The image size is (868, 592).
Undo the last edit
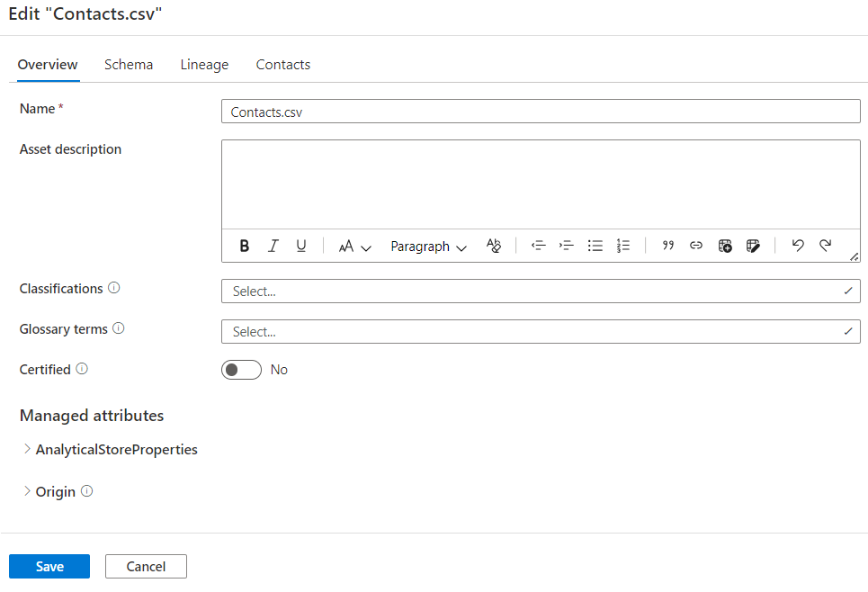797,246
